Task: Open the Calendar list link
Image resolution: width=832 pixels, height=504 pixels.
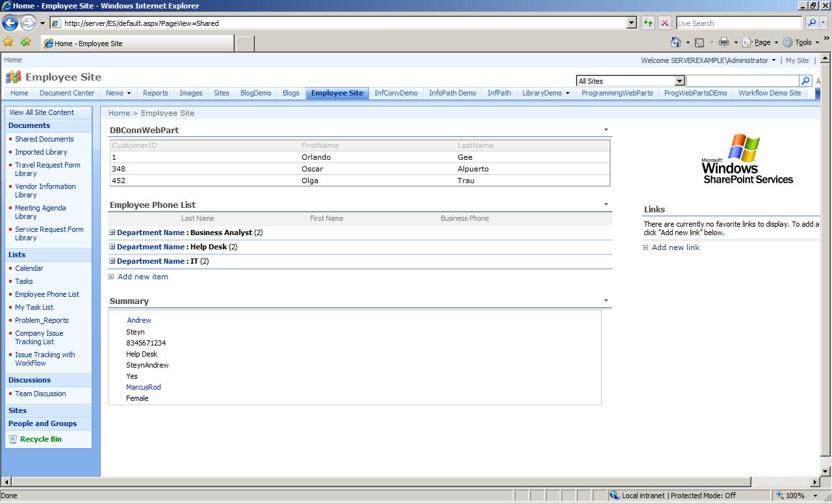Action: [x=29, y=268]
